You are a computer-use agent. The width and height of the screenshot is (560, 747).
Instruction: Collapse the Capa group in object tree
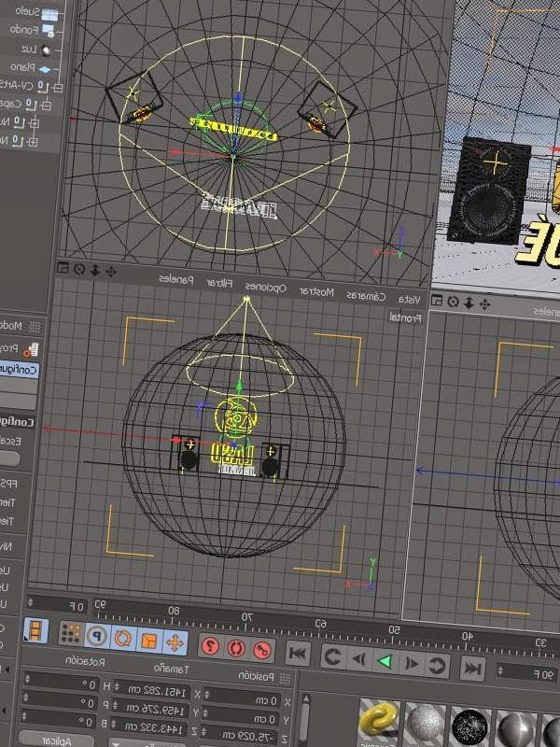tap(46, 105)
